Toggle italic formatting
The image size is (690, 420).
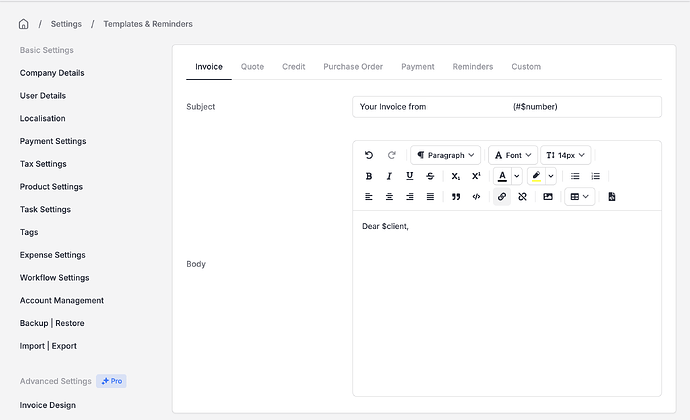(389, 176)
